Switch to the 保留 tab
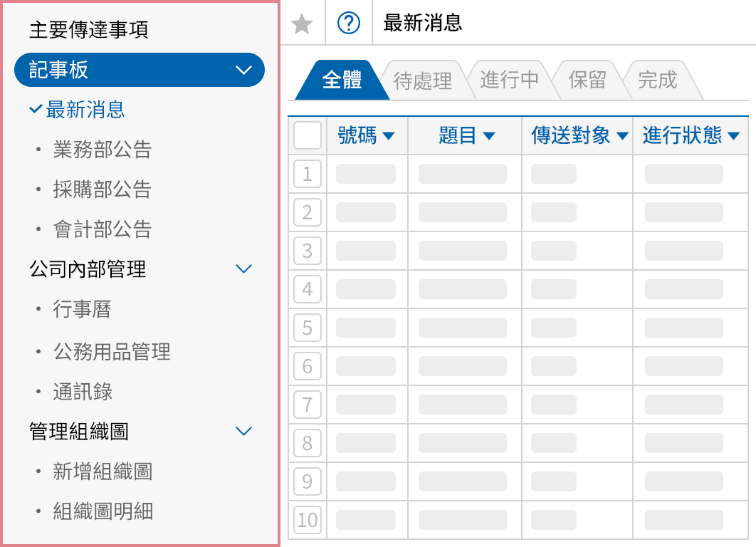Image resolution: width=756 pixels, height=547 pixels. (588, 80)
